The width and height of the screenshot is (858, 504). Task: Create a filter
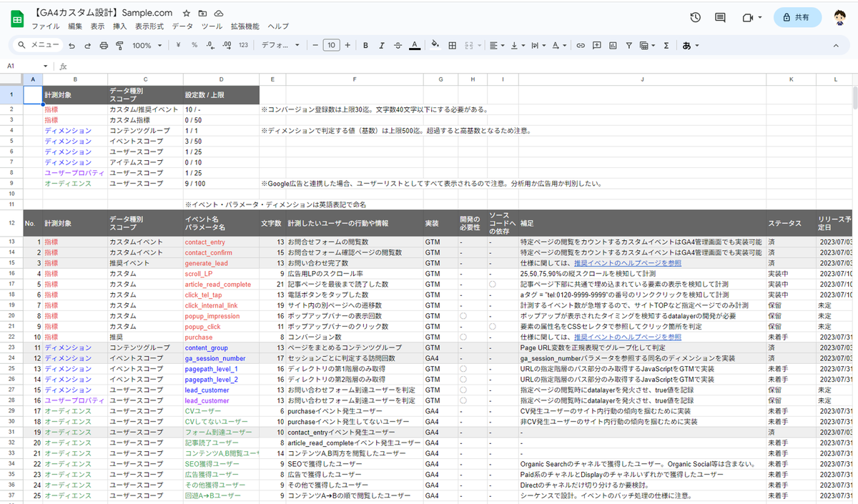628,45
